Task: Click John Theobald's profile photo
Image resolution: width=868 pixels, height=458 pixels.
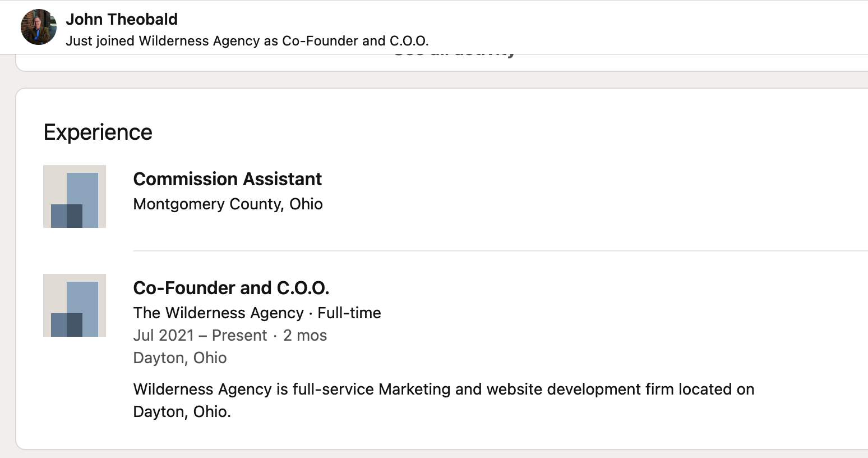Action: click(x=39, y=27)
